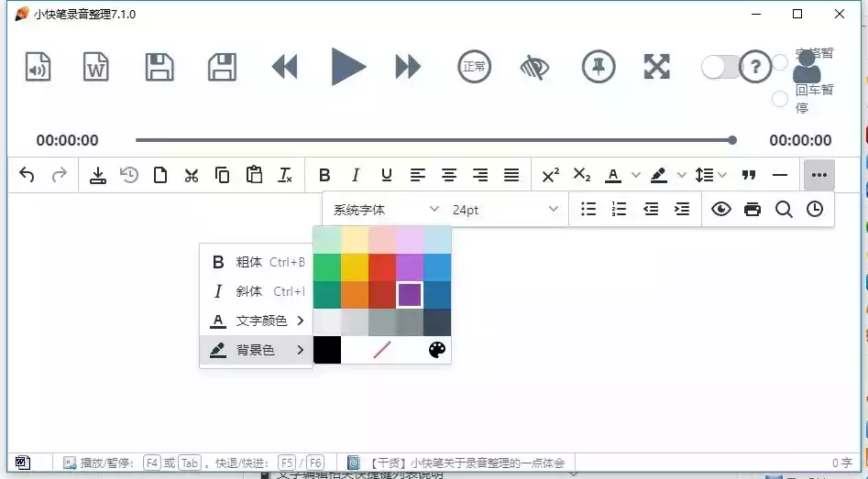This screenshot has width=868, height=479.
Task: Open the 背景色 submenu
Action: [x=257, y=350]
